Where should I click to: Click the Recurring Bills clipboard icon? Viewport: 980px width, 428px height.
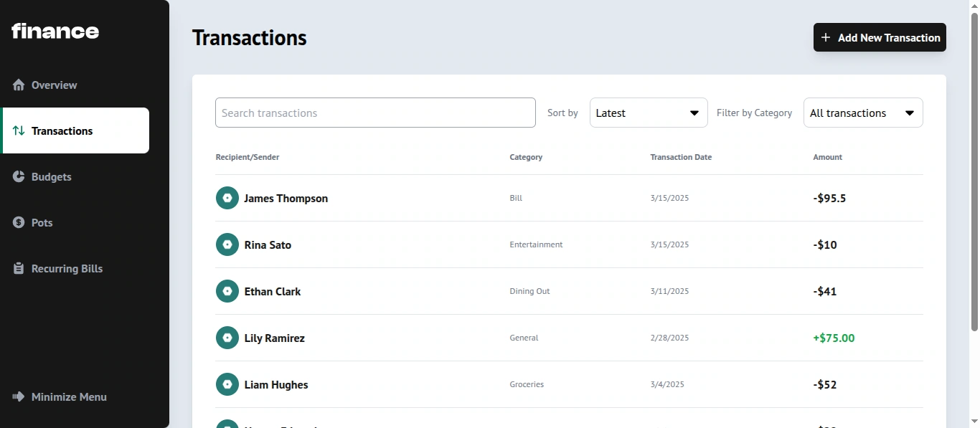[x=19, y=268]
